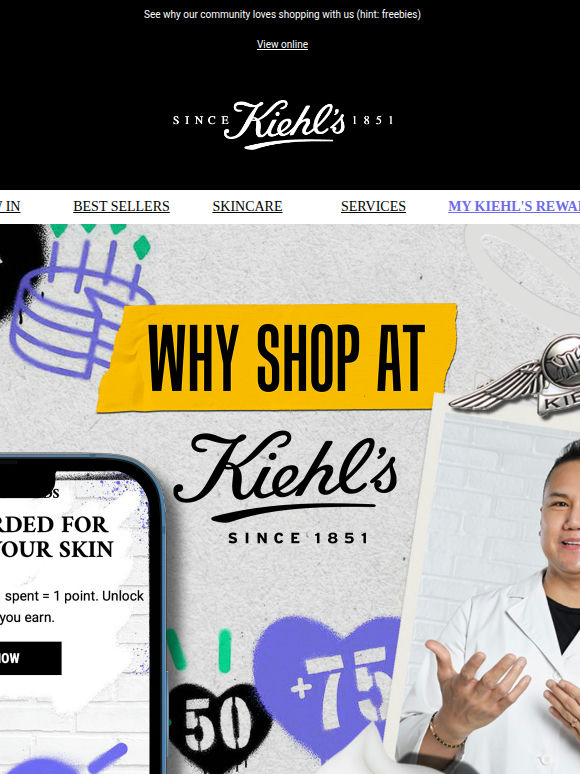Click the 'spent = 1 point' text on the phone
580x774 pixels.
click(74, 596)
